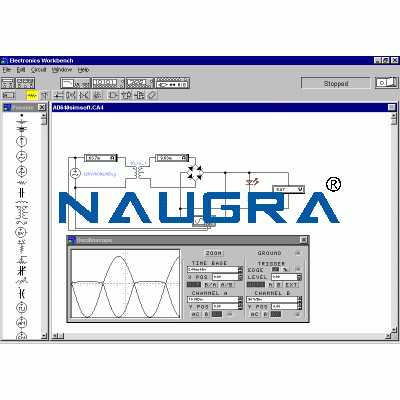Open the logic analyzer instrument icon
This screenshot has height=400, width=400.
point(140,83)
